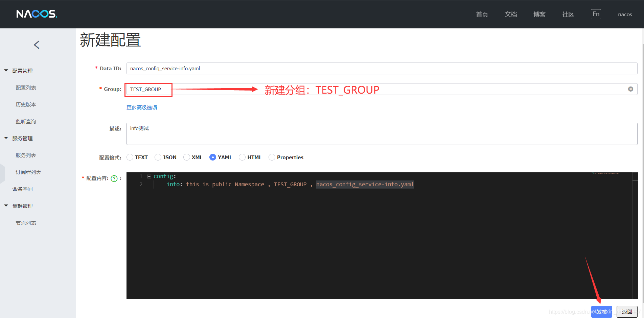Open 社区 in top navigation
Image resolution: width=644 pixels, height=318 pixels.
(568, 14)
